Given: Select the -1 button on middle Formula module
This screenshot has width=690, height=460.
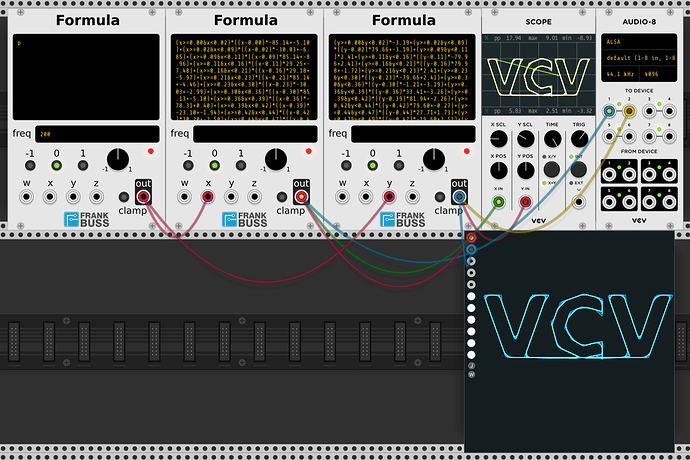Looking at the screenshot, I should tap(188, 166).
